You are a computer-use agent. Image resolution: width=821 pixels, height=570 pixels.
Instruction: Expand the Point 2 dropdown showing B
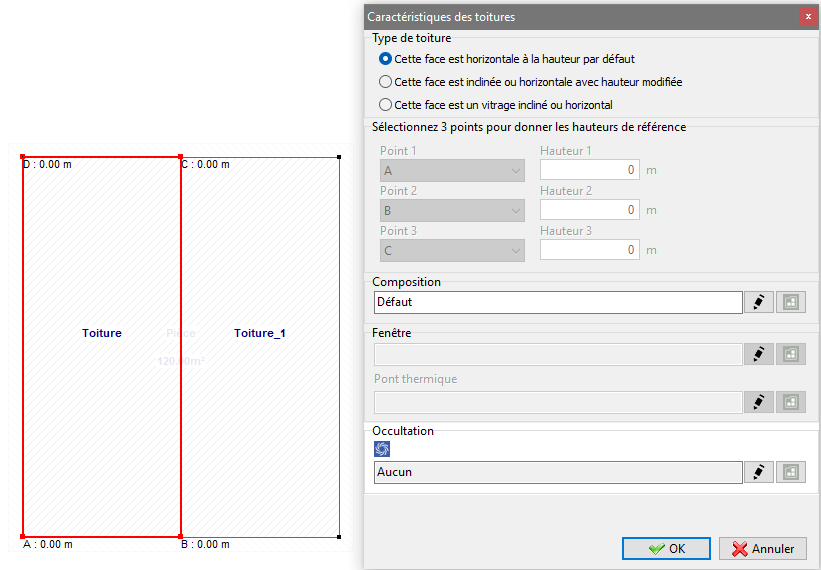pos(452,210)
